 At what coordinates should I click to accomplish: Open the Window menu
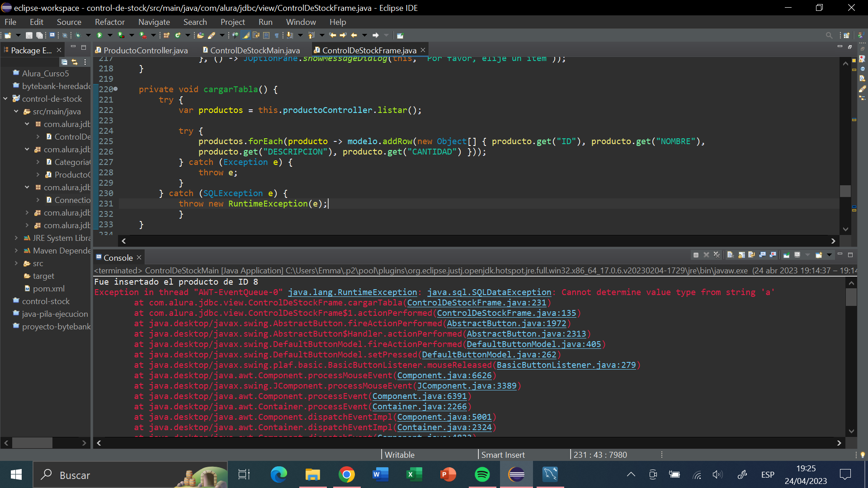[x=301, y=22]
